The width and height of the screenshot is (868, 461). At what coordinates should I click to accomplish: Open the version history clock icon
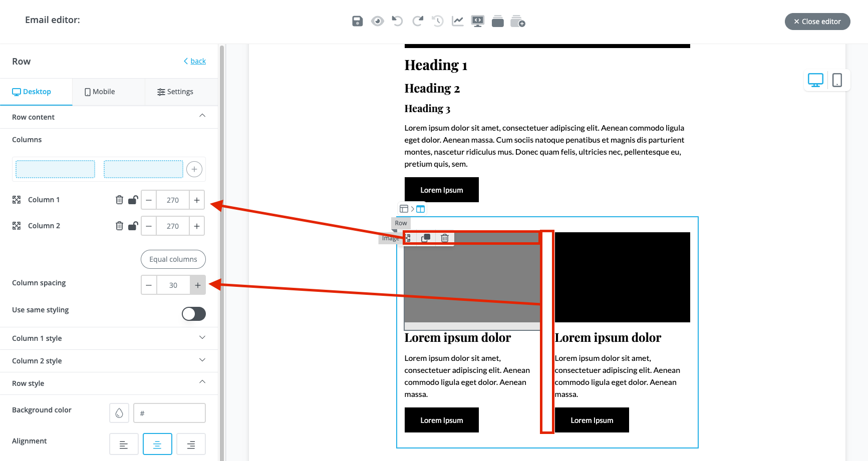pos(438,21)
